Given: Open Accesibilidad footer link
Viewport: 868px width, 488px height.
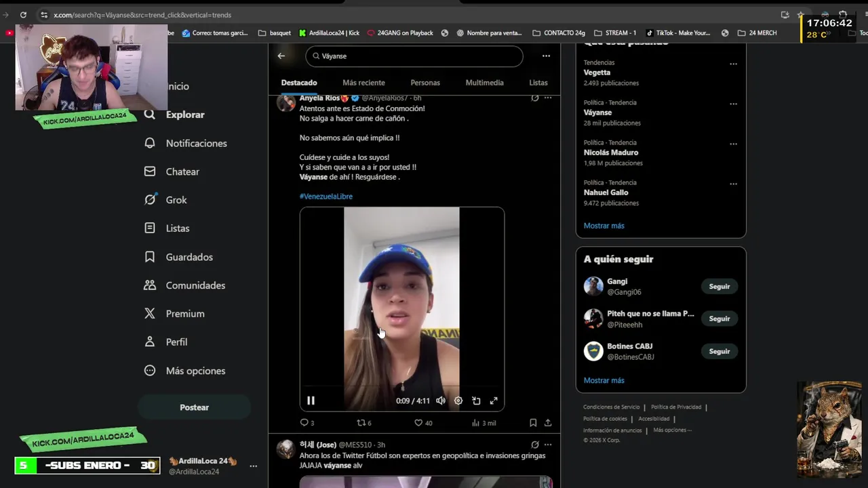Looking at the screenshot, I should coord(654,419).
